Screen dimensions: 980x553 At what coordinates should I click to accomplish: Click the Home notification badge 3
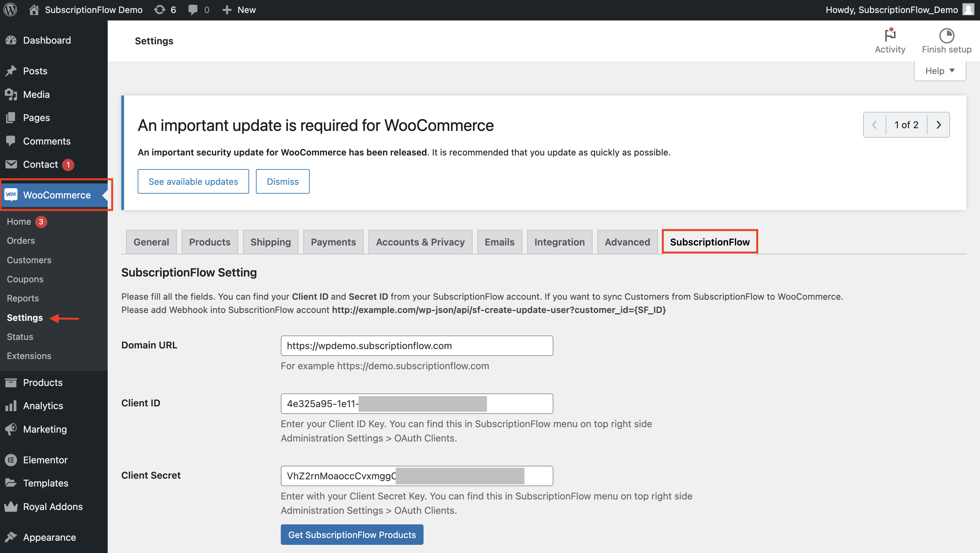pos(41,222)
